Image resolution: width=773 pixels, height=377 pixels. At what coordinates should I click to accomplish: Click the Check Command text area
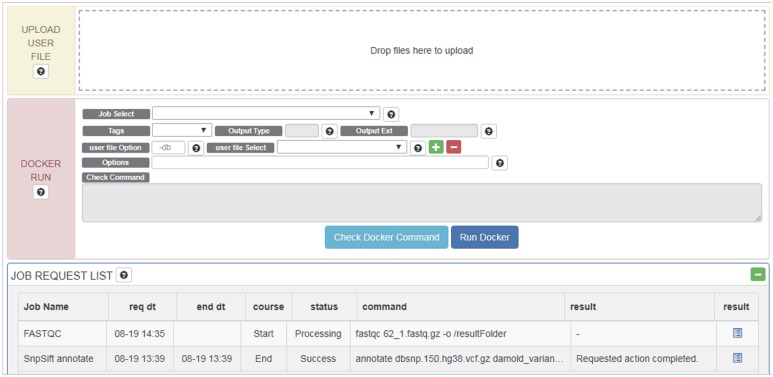click(422, 203)
